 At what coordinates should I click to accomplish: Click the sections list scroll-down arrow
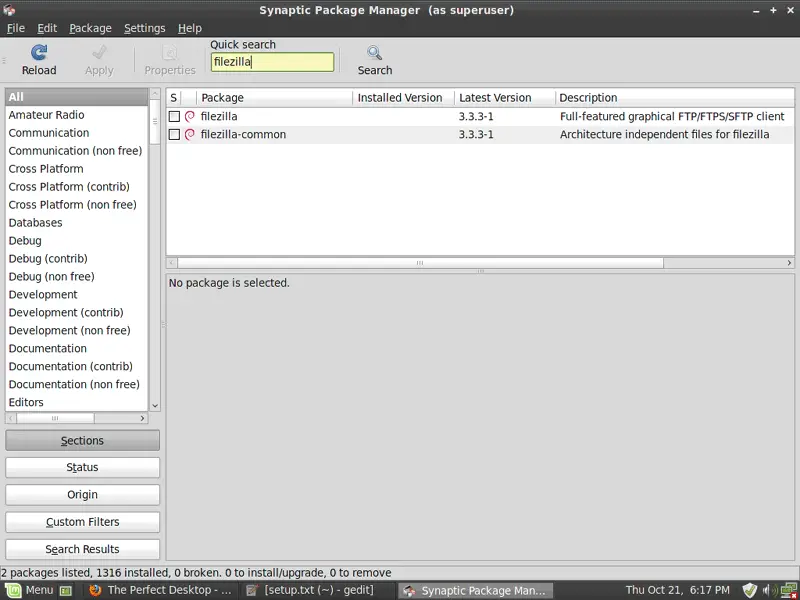pyautogui.click(x=155, y=406)
